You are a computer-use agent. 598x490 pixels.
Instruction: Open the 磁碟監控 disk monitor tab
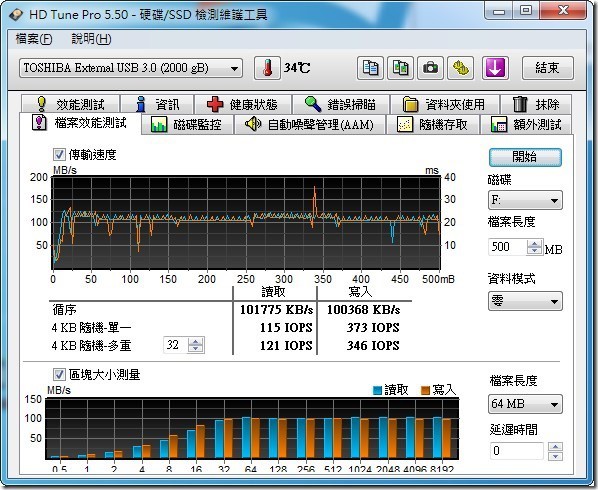tap(187, 125)
